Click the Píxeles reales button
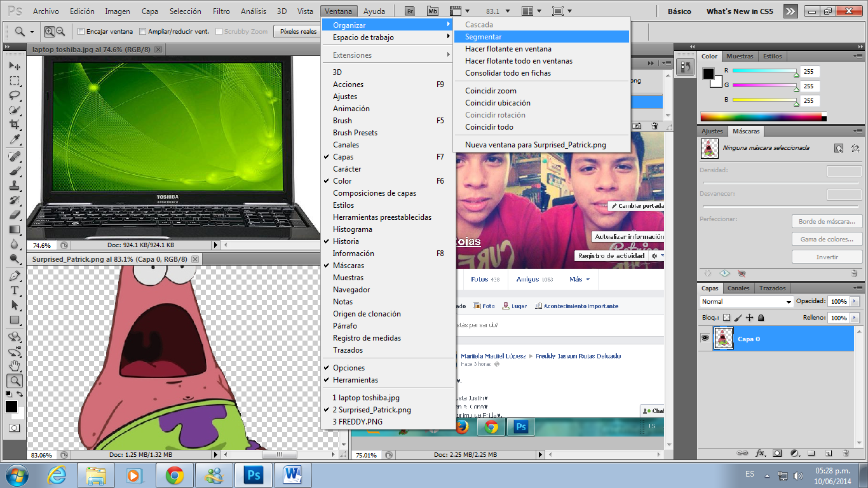This screenshot has height=488, width=868. click(x=298, y=31)
